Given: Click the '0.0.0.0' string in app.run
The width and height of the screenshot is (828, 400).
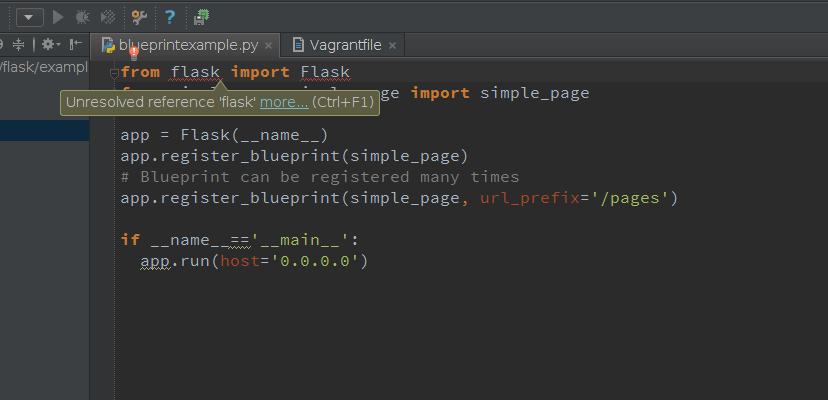Looking at the screenshot, I should point(315,261).
